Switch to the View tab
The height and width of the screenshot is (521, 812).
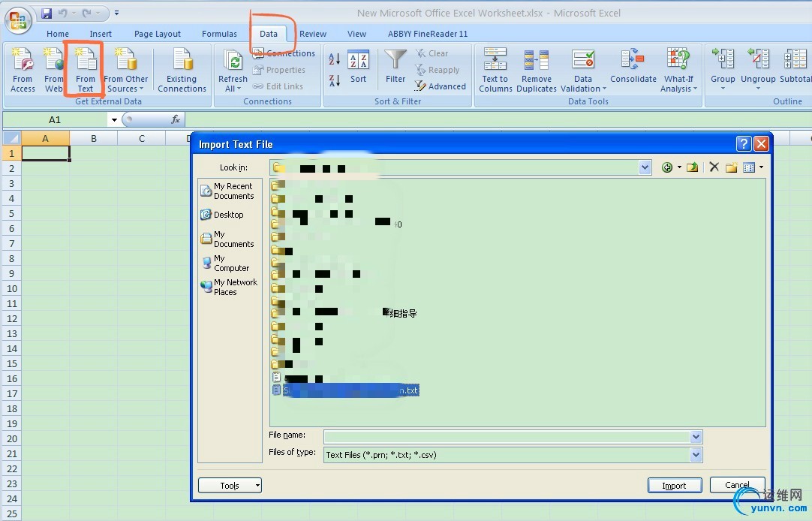point(356,34)
